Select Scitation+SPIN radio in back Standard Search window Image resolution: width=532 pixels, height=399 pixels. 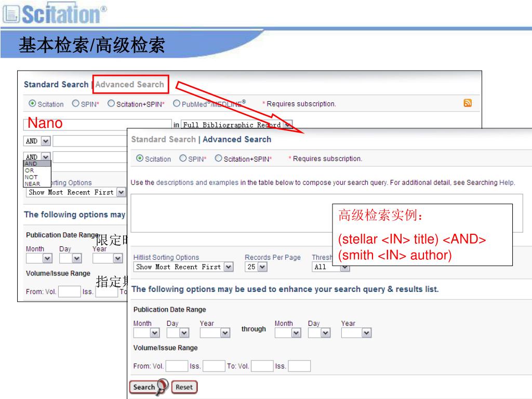111,103
